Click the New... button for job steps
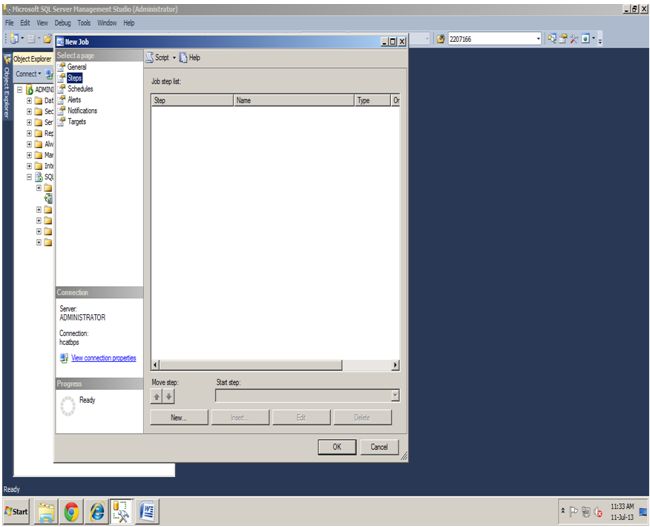Image resolution: width=650 pixels, height=527 pixels. click(x=179, y=418)
